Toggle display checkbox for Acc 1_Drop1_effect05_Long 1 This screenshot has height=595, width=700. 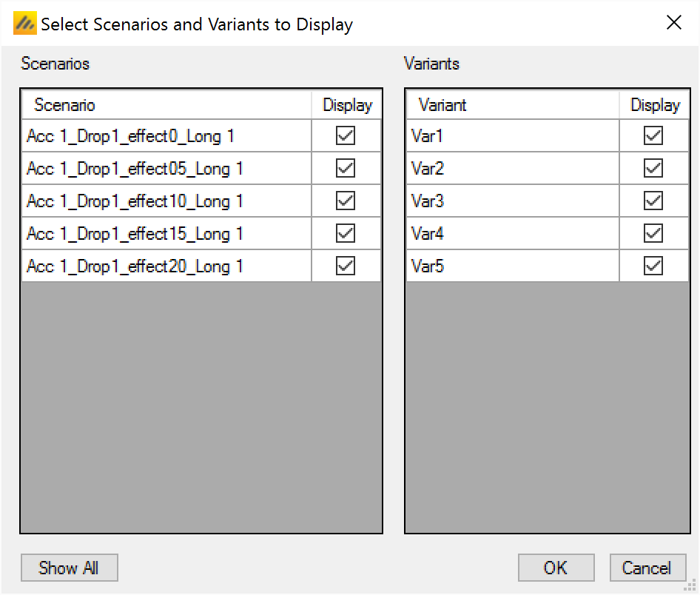click(x=346, y=169)
